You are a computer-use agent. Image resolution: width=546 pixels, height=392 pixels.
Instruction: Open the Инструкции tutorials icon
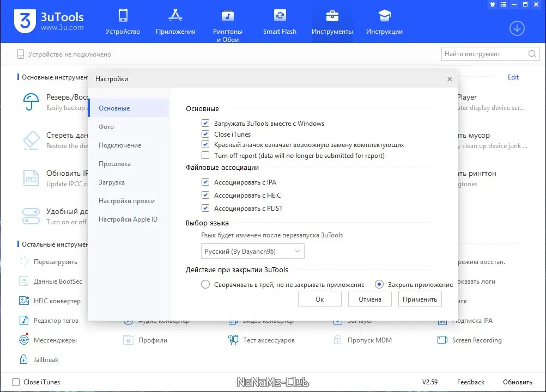[384, 16]
